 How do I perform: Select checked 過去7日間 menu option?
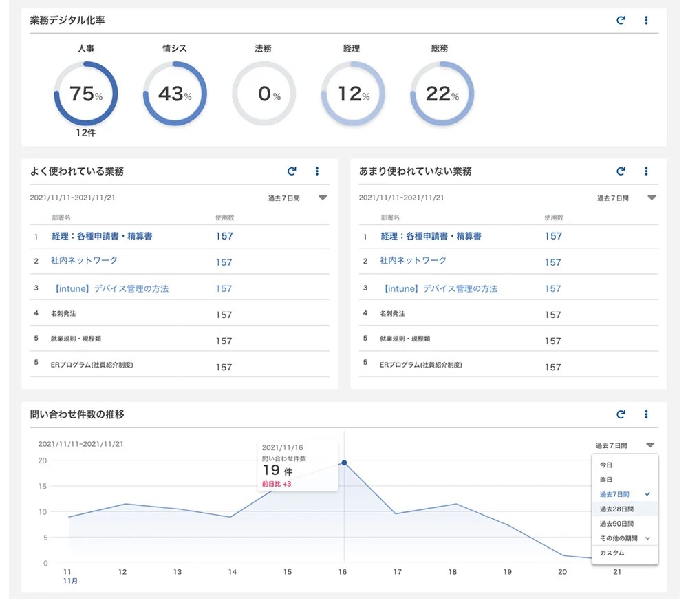click(x=625, y=494)
